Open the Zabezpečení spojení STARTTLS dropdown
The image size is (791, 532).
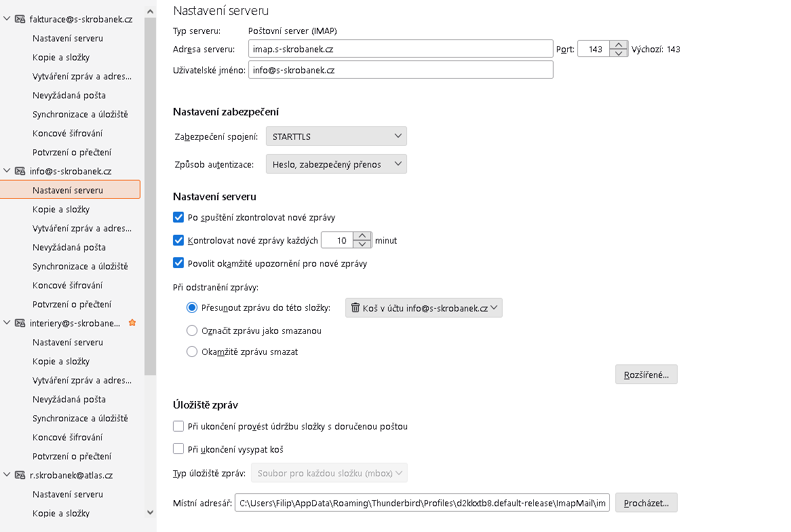336,136
